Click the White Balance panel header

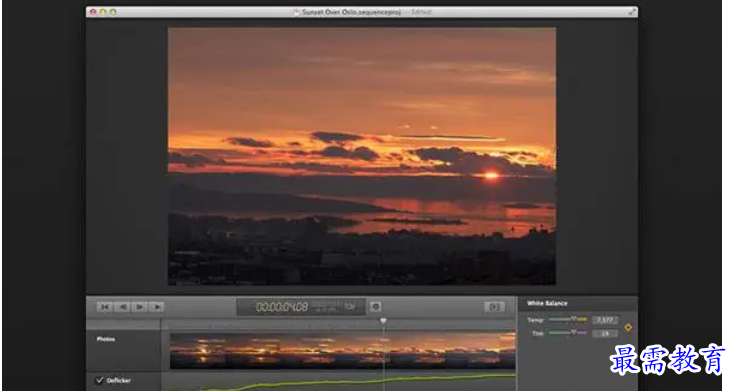click(x=547, y=303)
